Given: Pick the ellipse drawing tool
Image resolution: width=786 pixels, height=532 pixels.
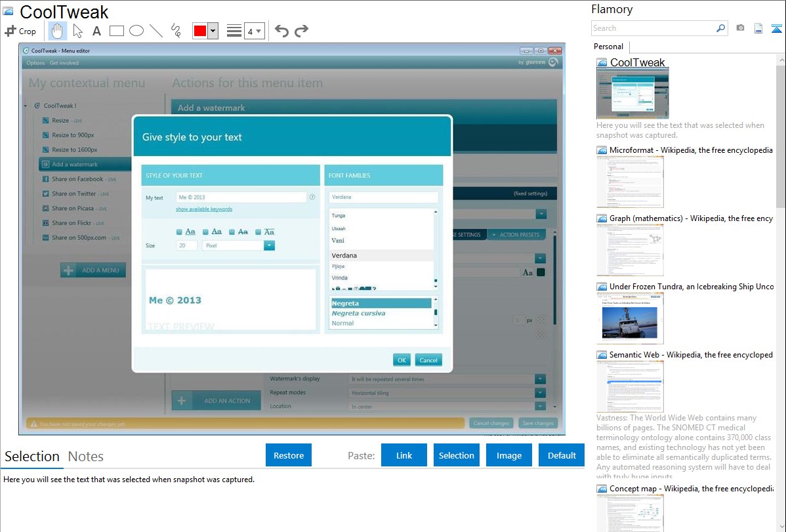Looking at the screenshot, I should coord(136,31).
